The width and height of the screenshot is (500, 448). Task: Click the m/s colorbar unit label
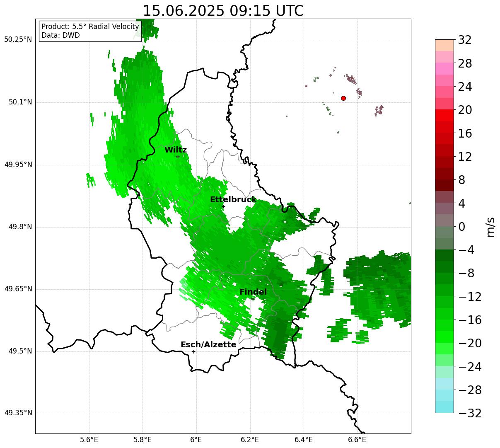pyautogui.click(x=491, y=227)
